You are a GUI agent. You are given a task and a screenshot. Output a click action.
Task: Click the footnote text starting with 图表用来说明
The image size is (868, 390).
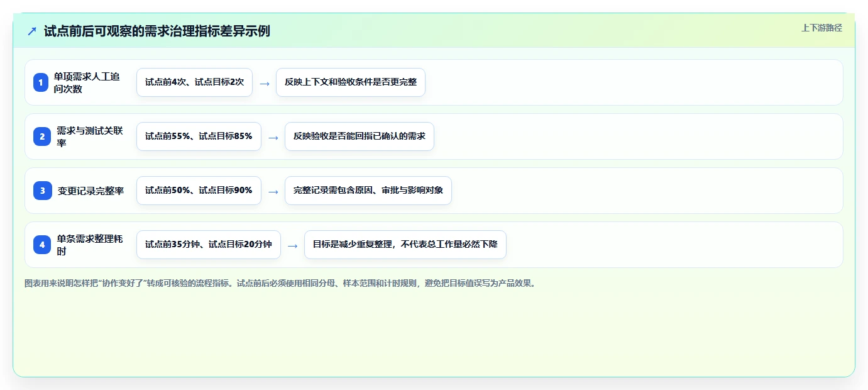pyautogui.click(x=281, y=284)
